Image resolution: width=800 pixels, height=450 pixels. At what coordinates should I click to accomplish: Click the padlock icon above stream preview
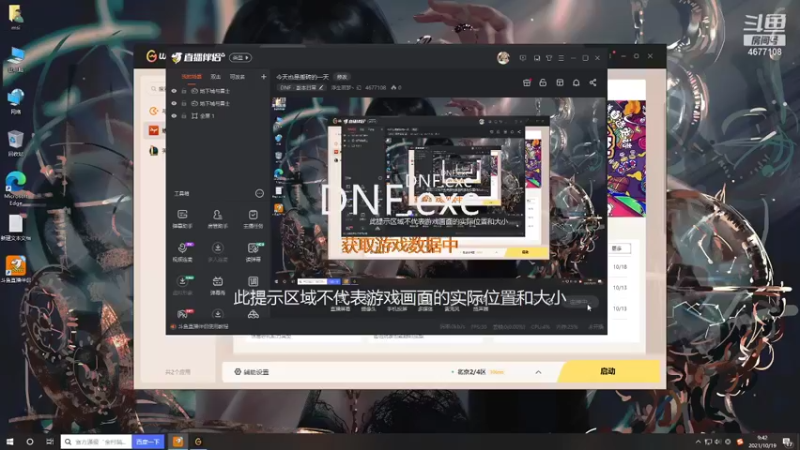(543, 83)
